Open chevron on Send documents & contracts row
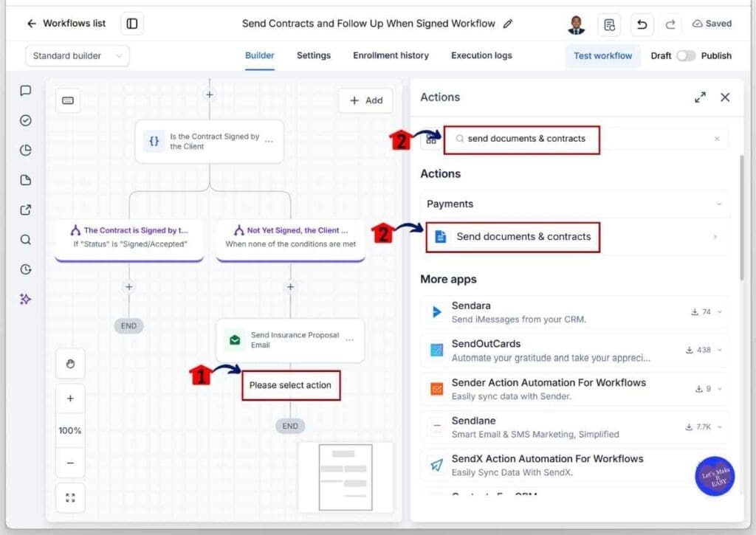The height and width of the screenshot is (535, 756). click(x=715, y=237)
